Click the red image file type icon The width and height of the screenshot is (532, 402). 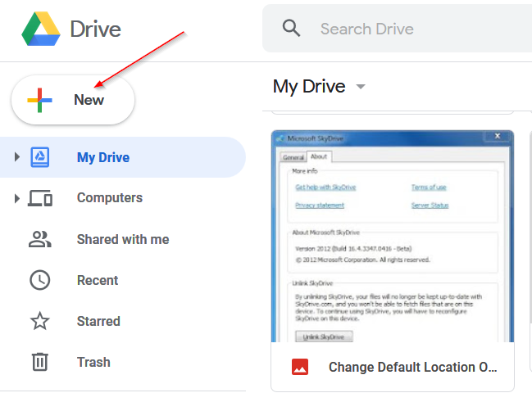pos(300,367)
